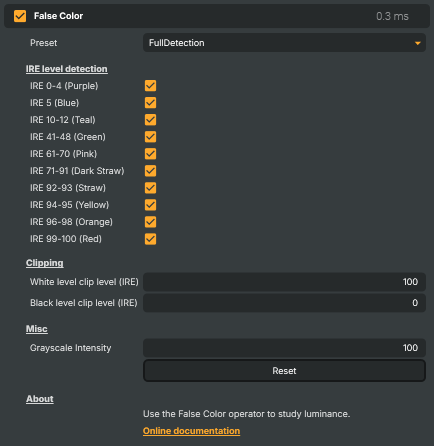Toggle IRE 5 (Blue) checkbox
Image resolution: width=434 pixels, height=446 pixels.
[x=150, y=103]
